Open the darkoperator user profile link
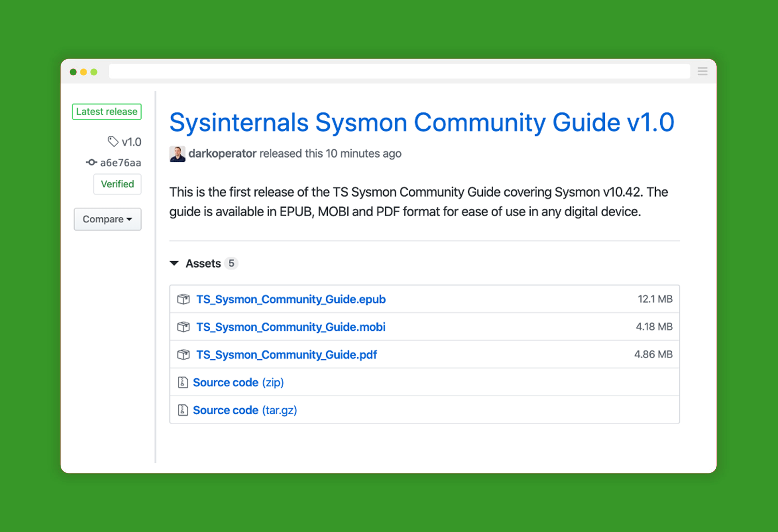Image resolution: width=778 pixels, height=532 pixels. pos(222,153)
